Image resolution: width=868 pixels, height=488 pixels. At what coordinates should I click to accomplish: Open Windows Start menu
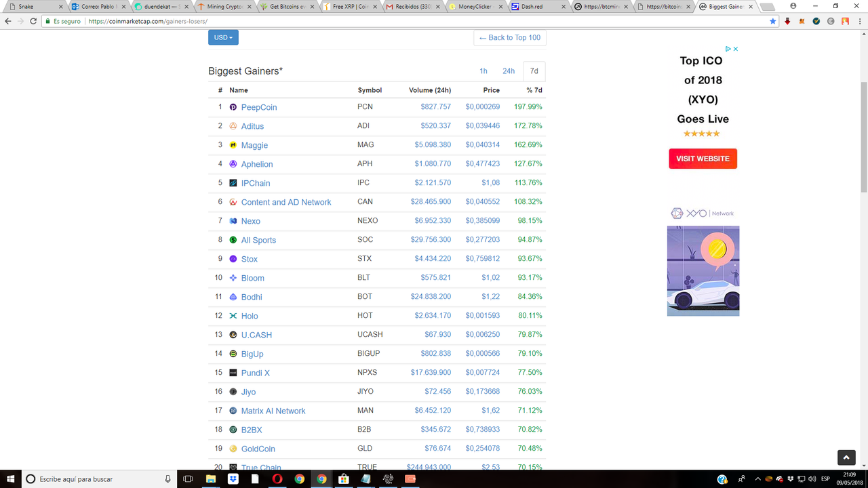tap(10, 479)
